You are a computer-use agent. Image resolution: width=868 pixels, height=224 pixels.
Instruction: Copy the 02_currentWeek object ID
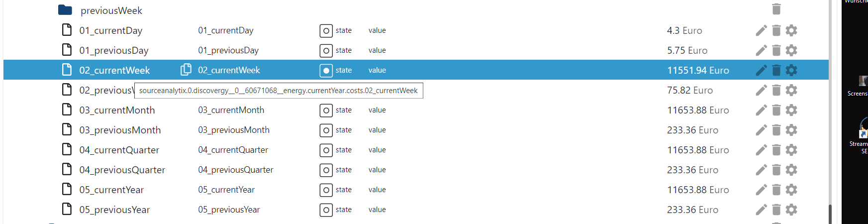[x=186, y=70]
